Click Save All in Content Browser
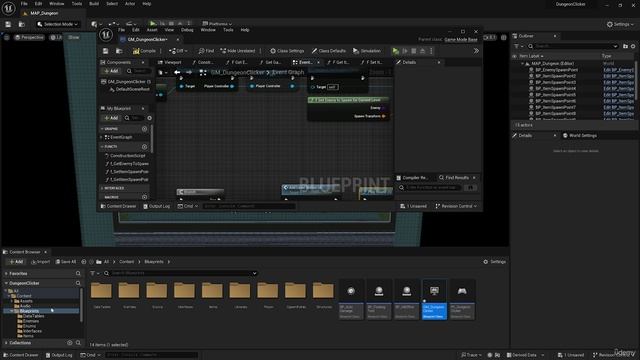640x360 pixels. tap(66, 262)
